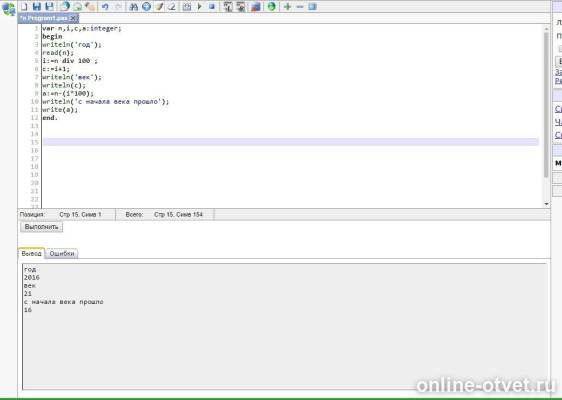This screenshot has width=562, height=400.
Task: Click the second Save all floppy icon
Action: 49,6
